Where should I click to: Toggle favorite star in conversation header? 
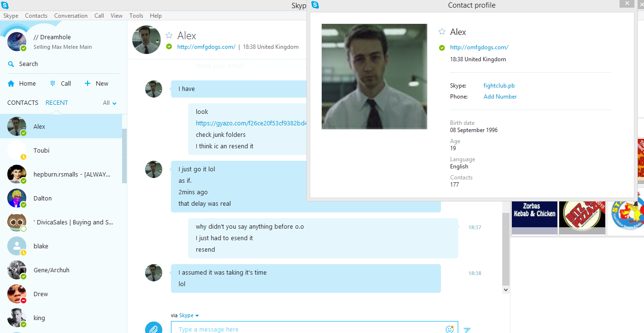pyautogui.click(x=169, y=35)
